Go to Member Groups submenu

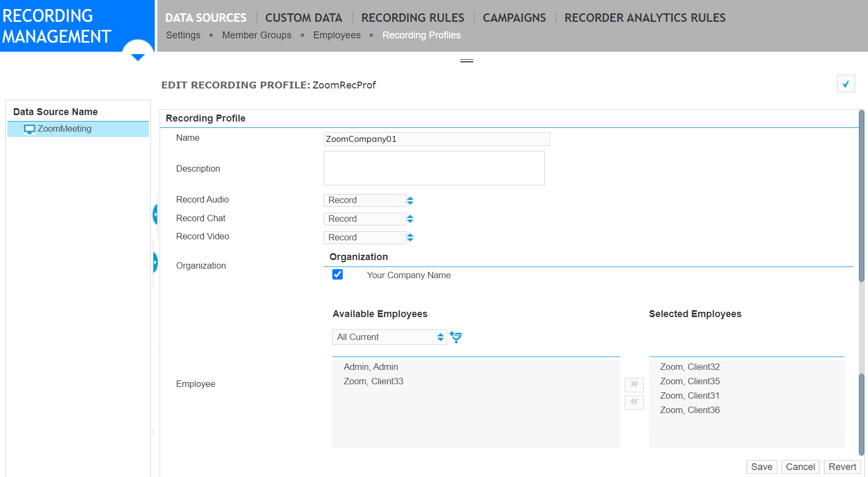(x=257, y=35)
